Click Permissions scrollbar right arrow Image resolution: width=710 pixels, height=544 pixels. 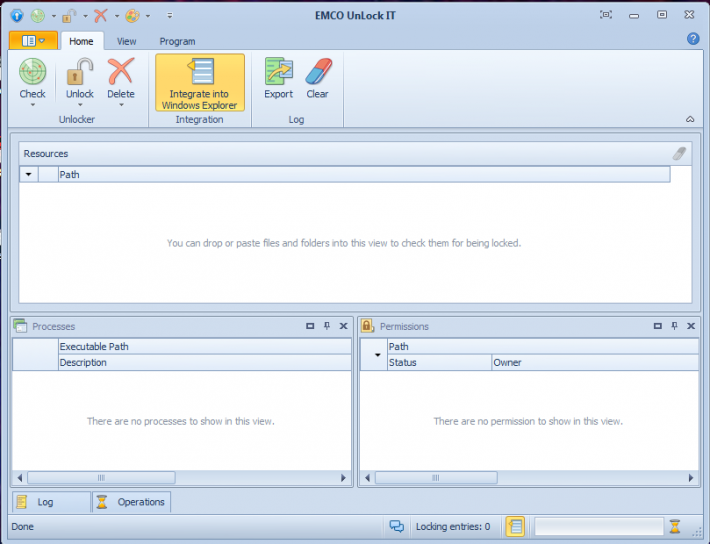(691, 477)
